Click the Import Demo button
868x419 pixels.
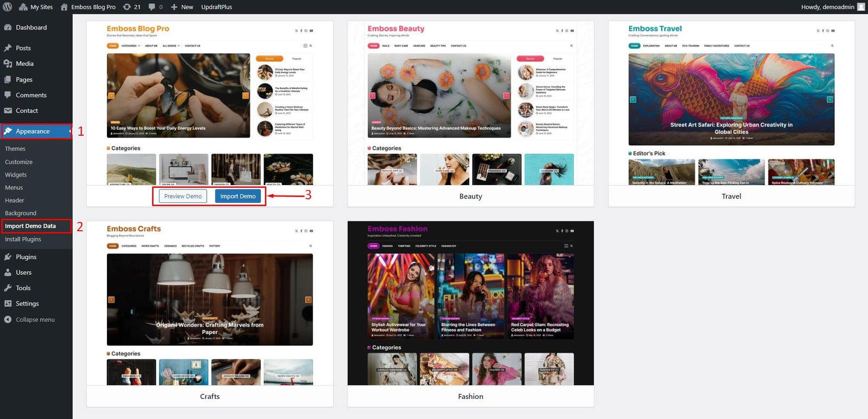[x=238, y=196]
